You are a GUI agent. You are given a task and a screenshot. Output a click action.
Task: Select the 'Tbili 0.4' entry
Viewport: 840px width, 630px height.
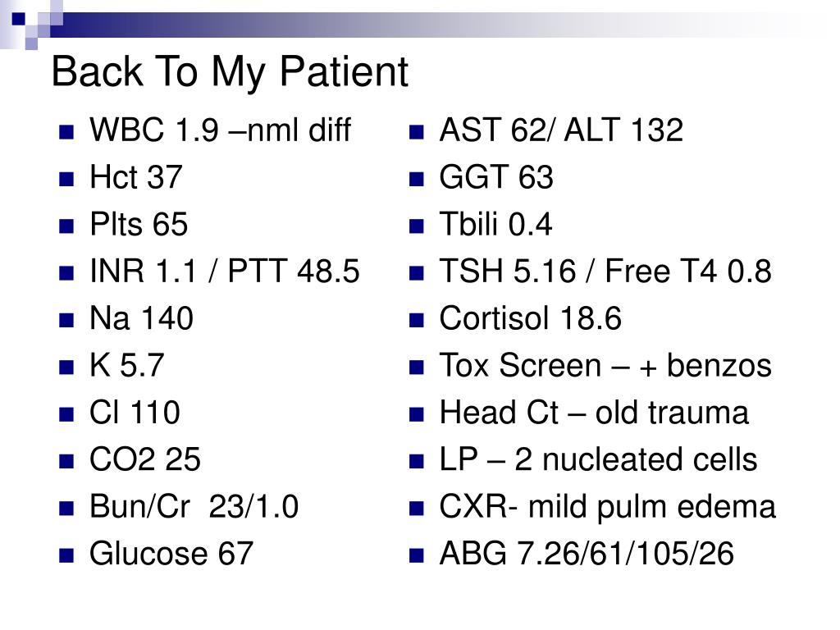tap(495, 224)
